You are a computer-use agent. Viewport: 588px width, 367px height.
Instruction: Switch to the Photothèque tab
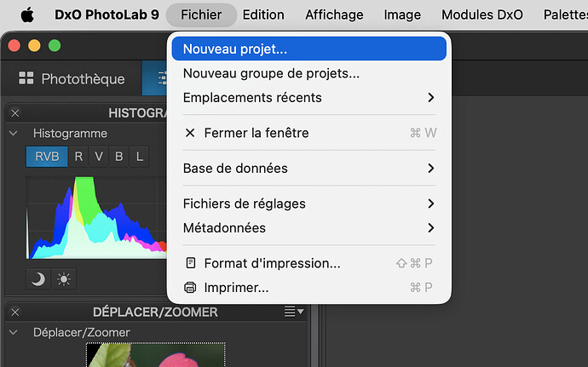pos(72,78)
